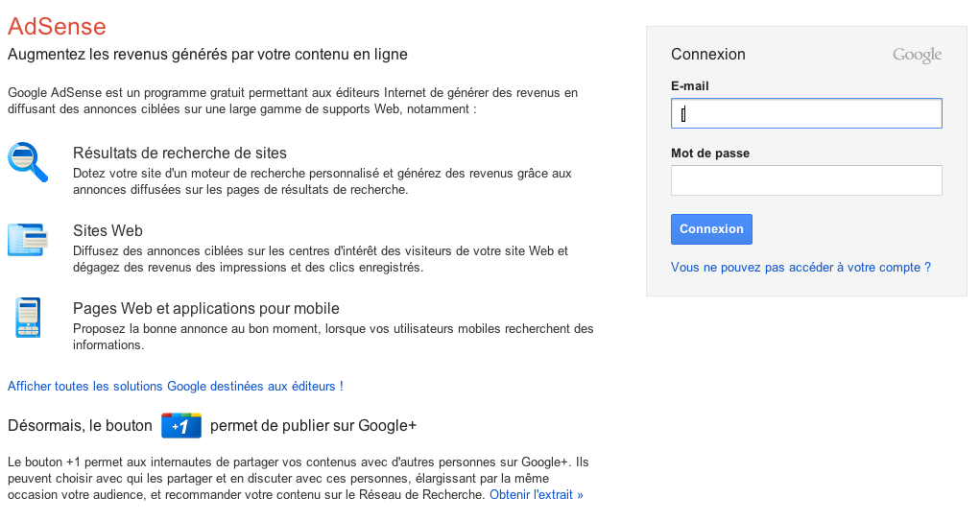Click the 'Mot de passe' field label
Viewport: 980px width, 521px height.
click(x=710, y=154)
